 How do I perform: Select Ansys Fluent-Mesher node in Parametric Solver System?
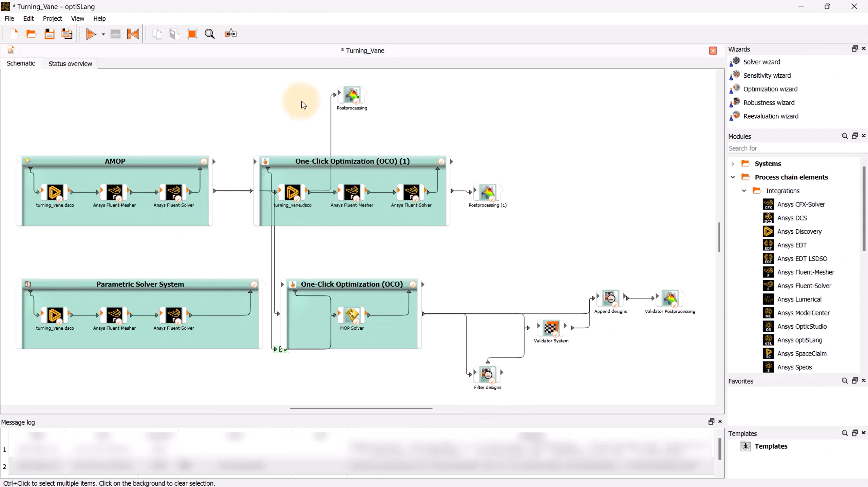coord(114,315)
